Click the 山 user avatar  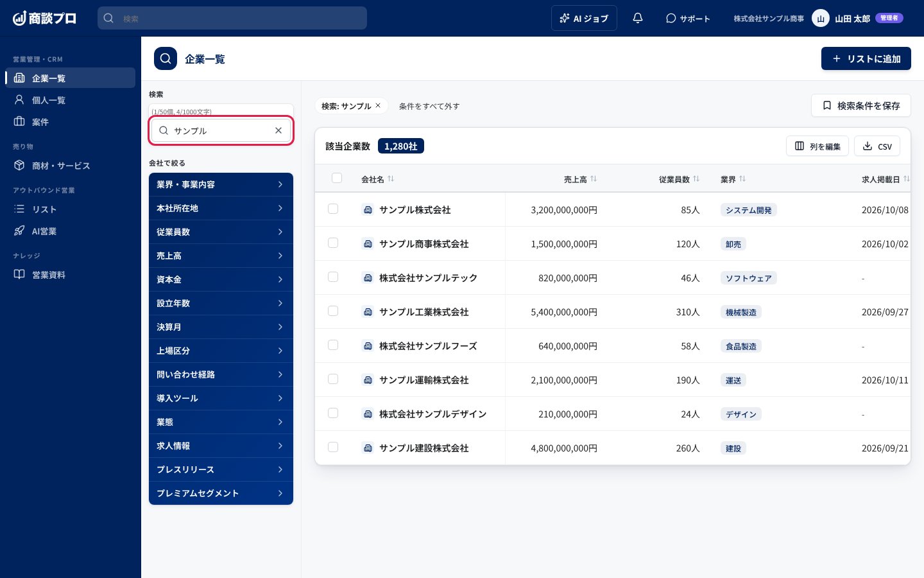[821, 18]
